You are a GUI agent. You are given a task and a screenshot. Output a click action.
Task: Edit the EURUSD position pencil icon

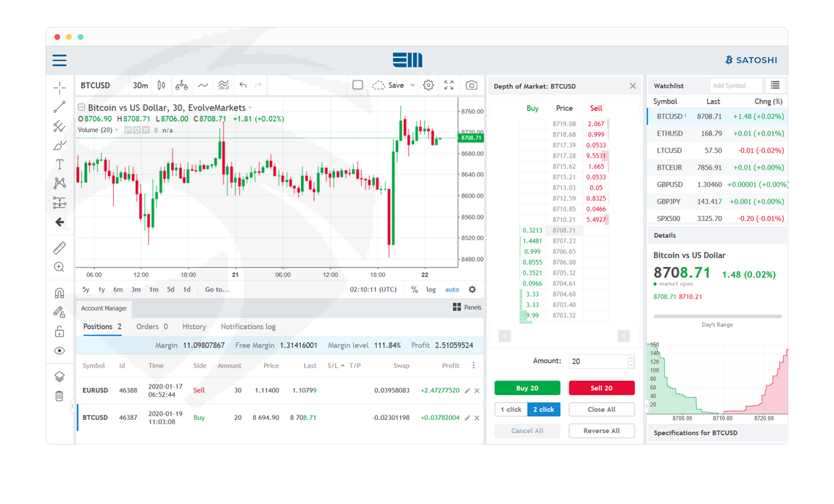pos(468,391)
